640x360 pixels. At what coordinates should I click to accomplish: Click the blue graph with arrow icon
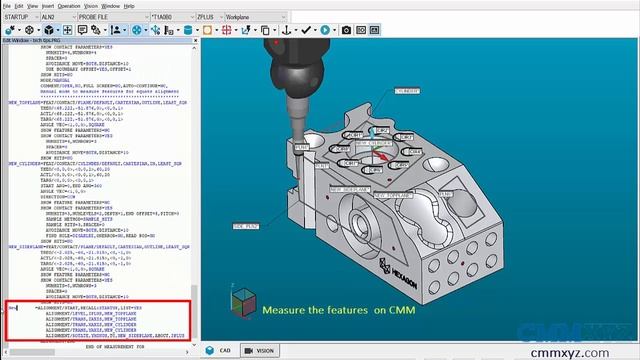246,30
